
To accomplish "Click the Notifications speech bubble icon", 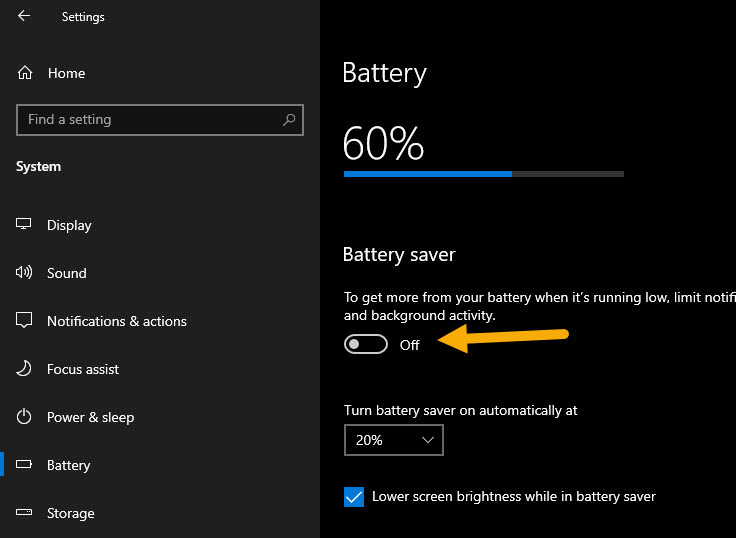I will click(25, 321).
